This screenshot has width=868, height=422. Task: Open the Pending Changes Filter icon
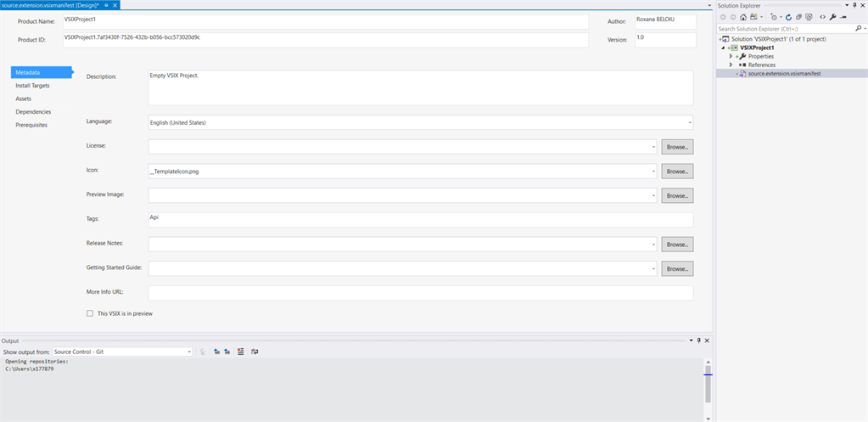point(774,17)
